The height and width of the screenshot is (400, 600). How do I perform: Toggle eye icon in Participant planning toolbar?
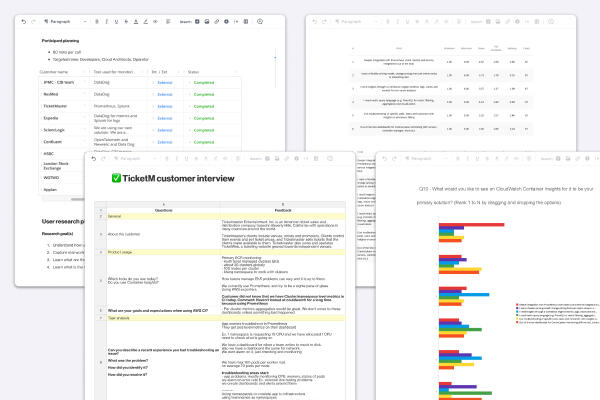click(x=155, y=22)
